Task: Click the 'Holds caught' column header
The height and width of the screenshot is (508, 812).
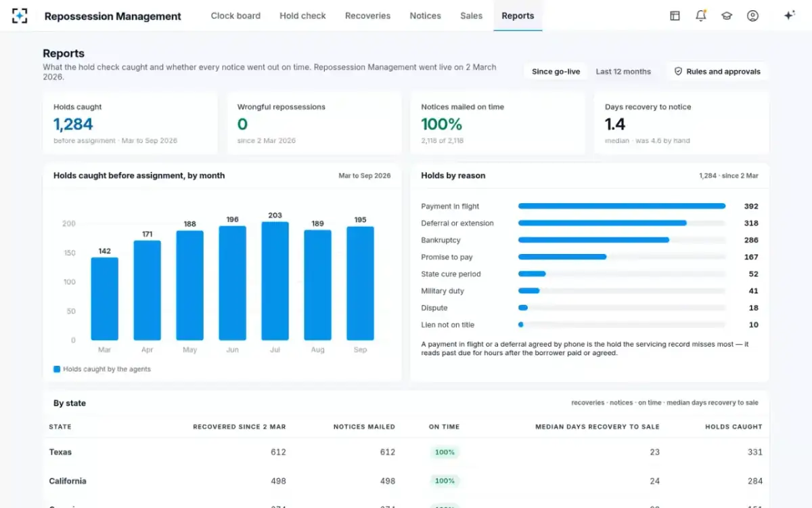Action: click(x=734, y=427)
